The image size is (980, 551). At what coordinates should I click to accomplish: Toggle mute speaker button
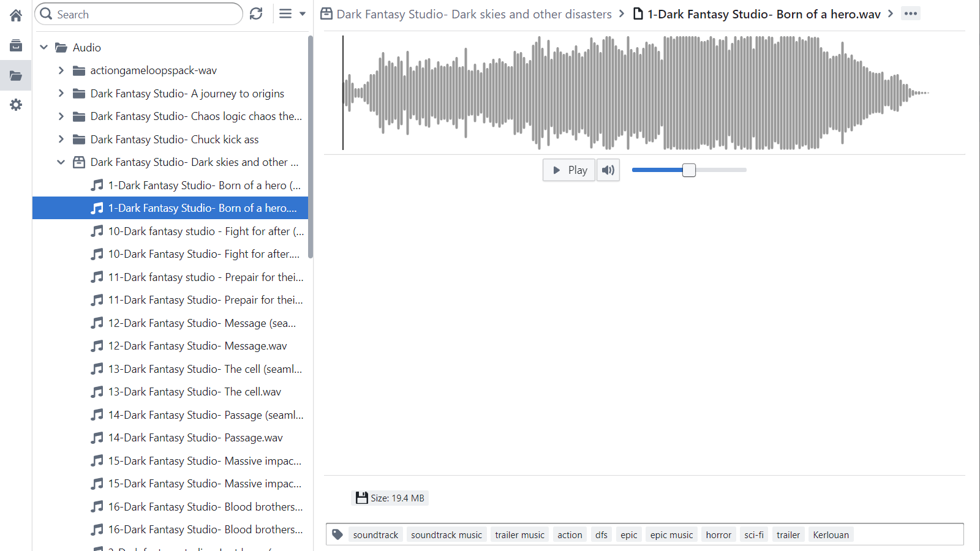[x=608, y=170]
